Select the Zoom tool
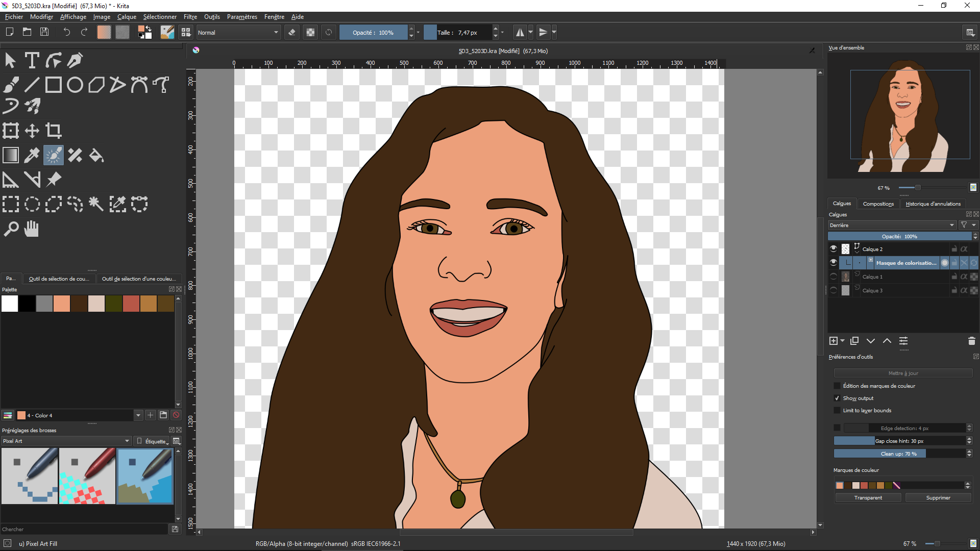980x551 pixels. coord(11,229)
